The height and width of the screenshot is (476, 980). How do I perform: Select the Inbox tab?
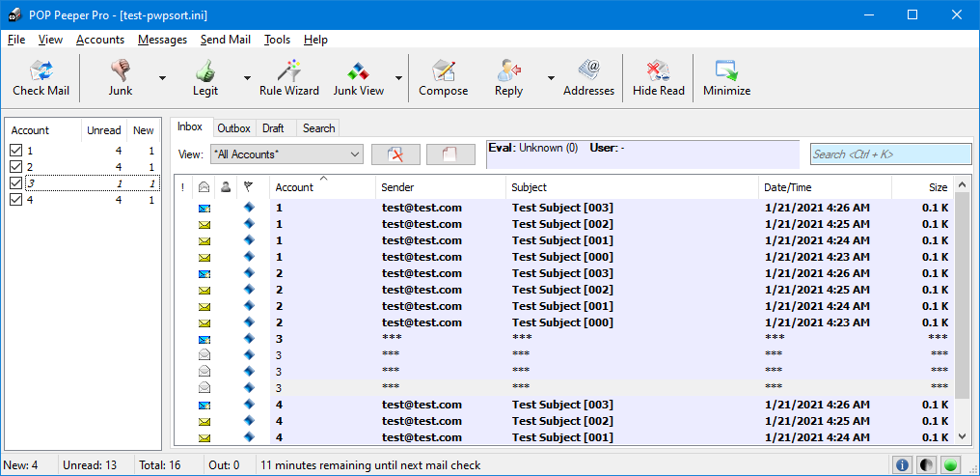190,127
